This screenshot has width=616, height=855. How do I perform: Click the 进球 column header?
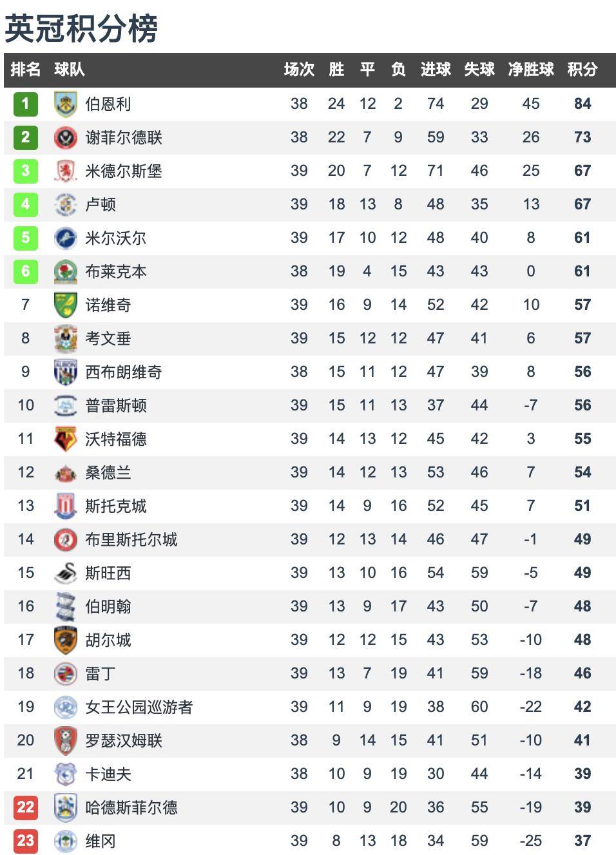pyautogui.click(x=436, y=70)
